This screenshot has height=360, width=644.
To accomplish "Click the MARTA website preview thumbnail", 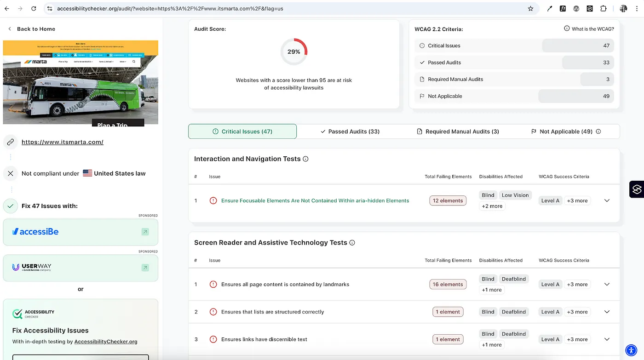I will [80, 83].
